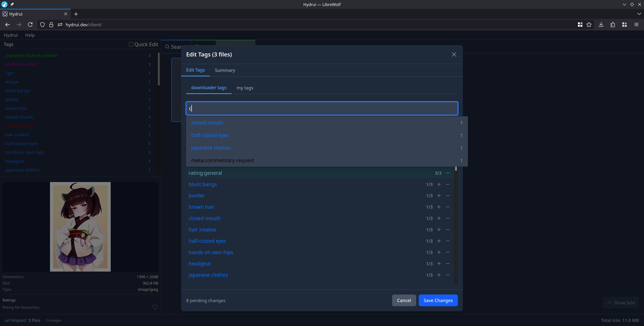Open the browser extensions puzzle icon
Viewport: 644px width, 326px height.
pos(613,25)
